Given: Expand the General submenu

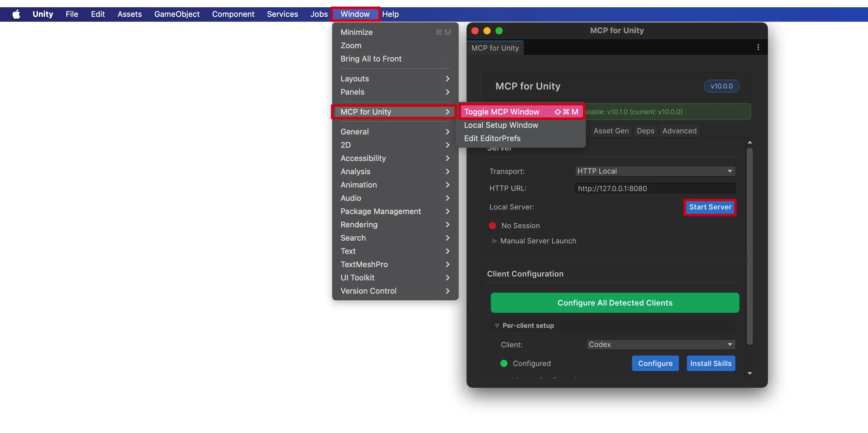Looking at the screenshot, I should coord(395,132).
